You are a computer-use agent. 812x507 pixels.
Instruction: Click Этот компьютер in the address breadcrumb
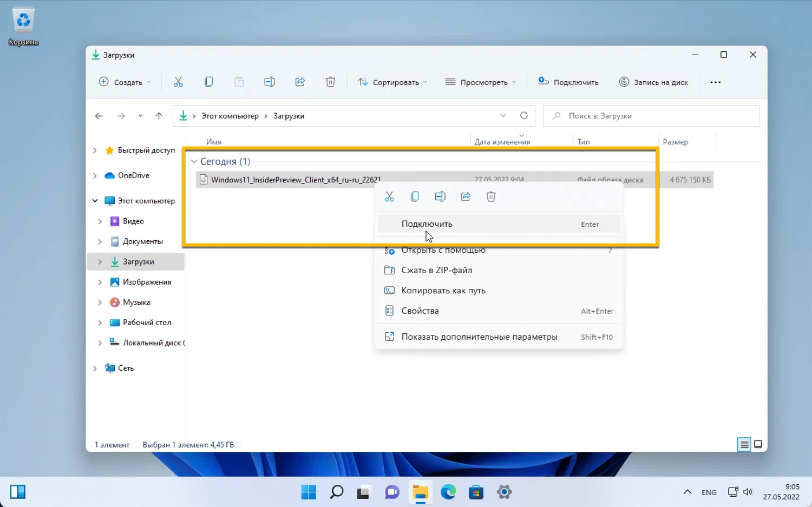230,116
